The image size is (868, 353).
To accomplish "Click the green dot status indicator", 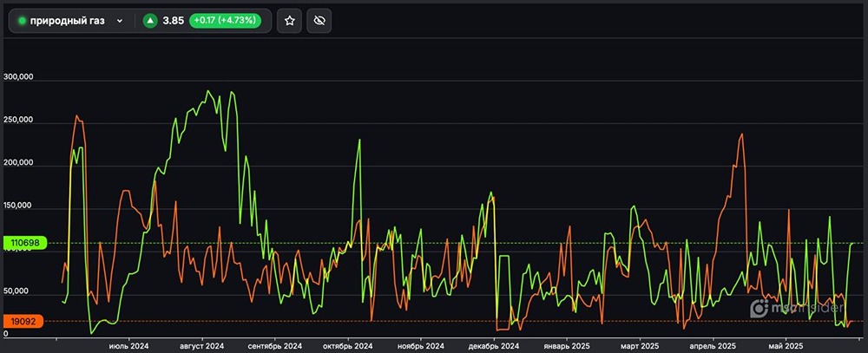I will pos(22,21).
